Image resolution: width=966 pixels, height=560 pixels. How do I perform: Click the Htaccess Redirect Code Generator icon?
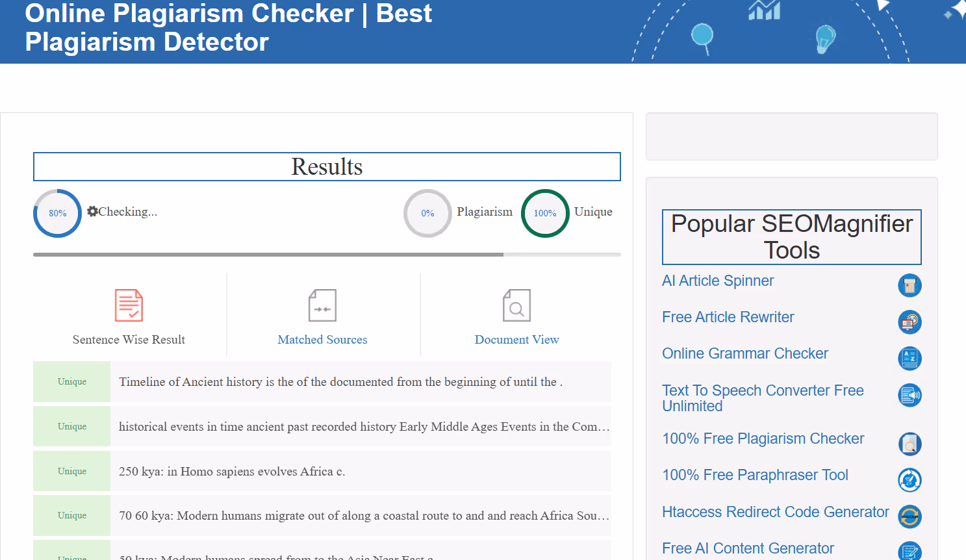pos(909,517)
